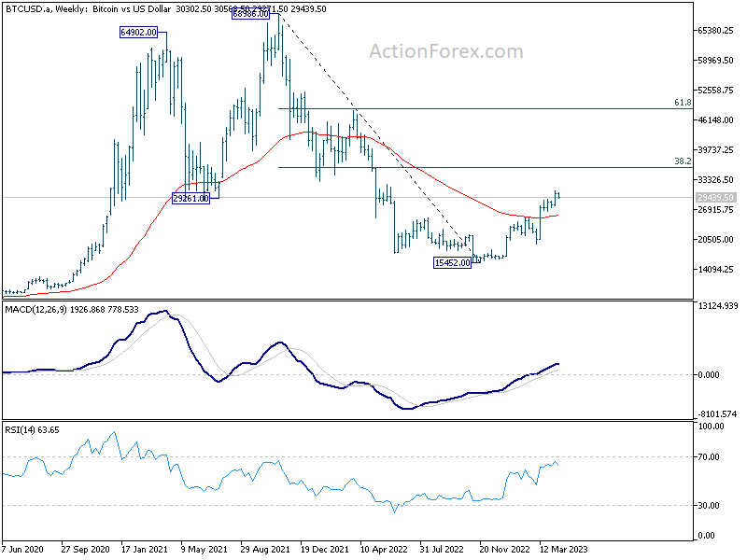Click the MACD scale value 13124.939

[x=717, y=306]
